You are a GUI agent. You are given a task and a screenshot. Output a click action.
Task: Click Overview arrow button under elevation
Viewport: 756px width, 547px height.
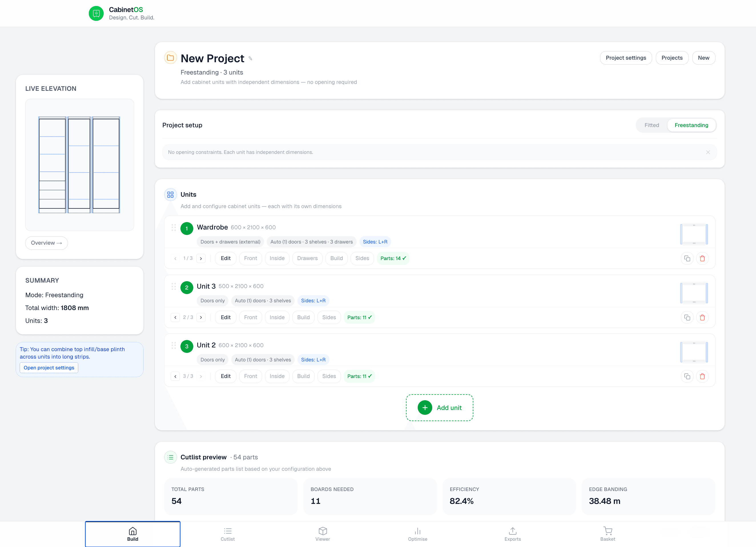(x=46, y=243)
